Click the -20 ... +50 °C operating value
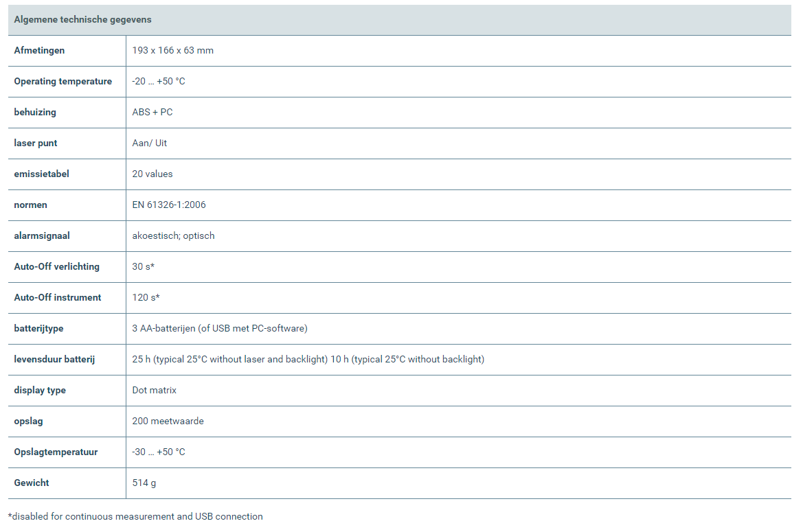The image size is (803, 532). [159, 81]
